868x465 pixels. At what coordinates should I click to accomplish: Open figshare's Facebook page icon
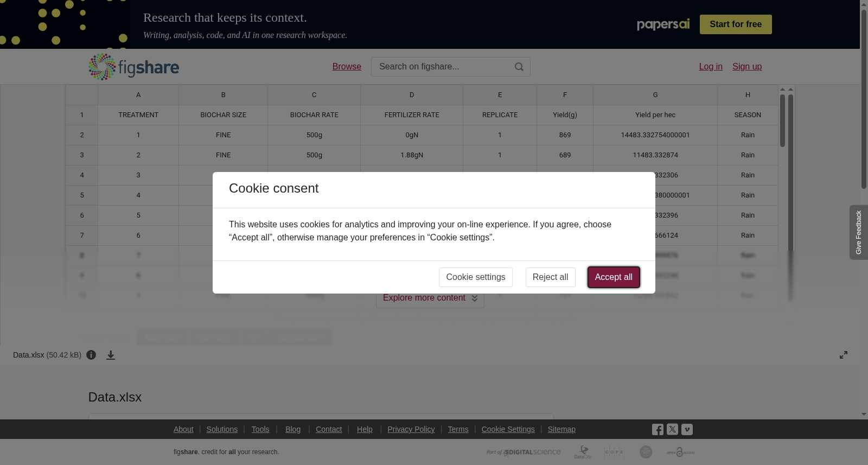[x=658, y=430]
